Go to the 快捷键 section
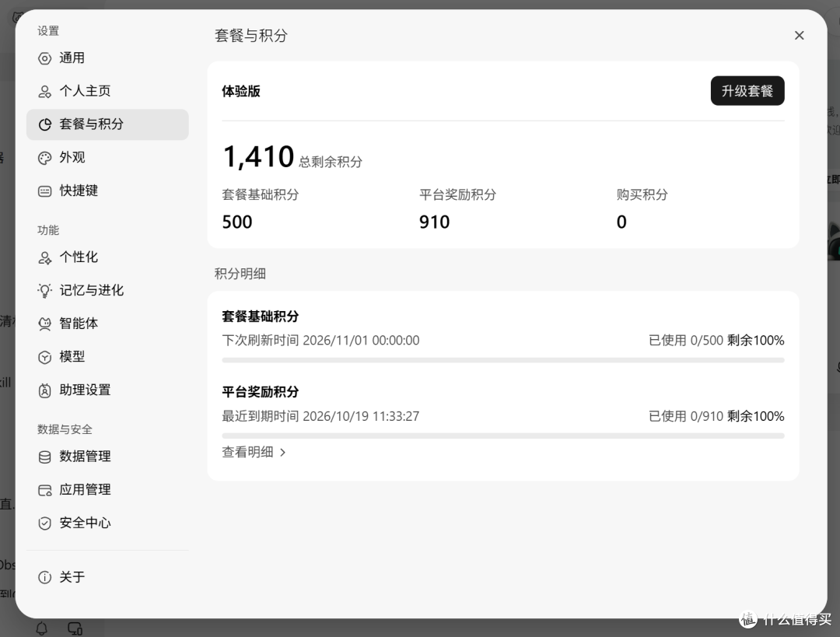The image size is (840, 637). [x=107, y=191]
